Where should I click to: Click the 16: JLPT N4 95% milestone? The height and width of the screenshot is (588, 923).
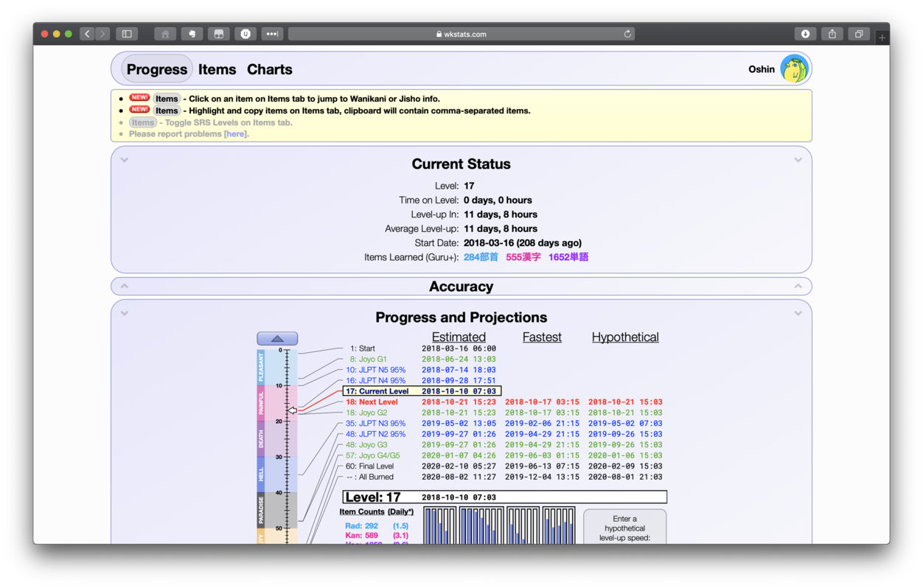click(x=376, y=381)
